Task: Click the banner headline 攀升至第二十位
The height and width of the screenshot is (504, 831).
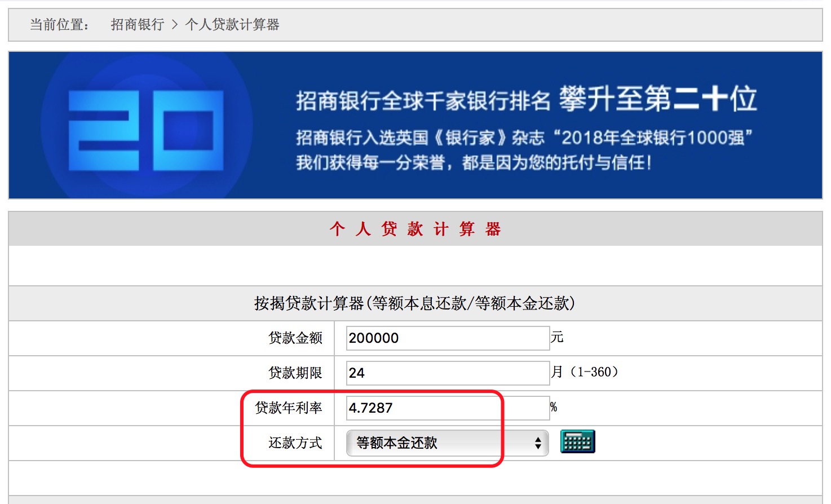Action: [x=657, y=99]
